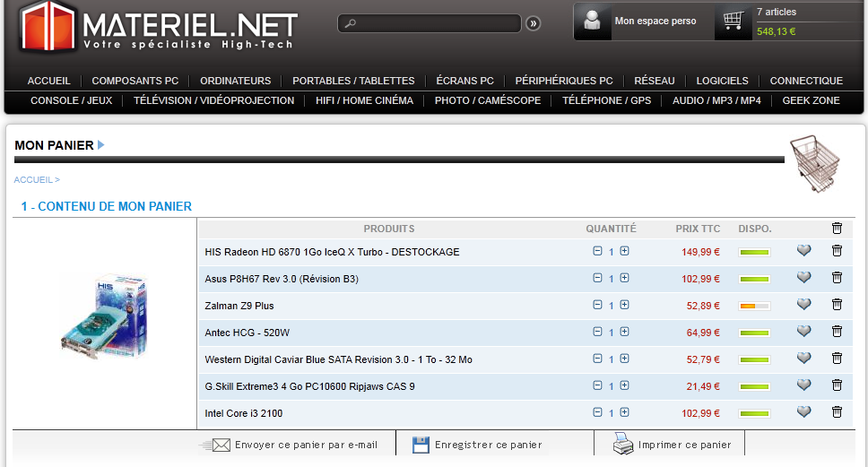Increase quantity of Western Digital Caviar Blue
Viewport: 868px width, 467px height.
click(625, 359)
